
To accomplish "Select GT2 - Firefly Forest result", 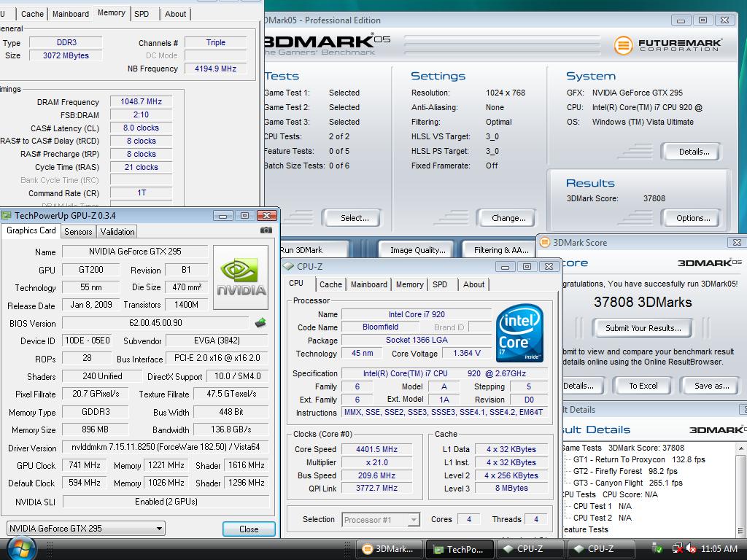I will click(625, 471).
